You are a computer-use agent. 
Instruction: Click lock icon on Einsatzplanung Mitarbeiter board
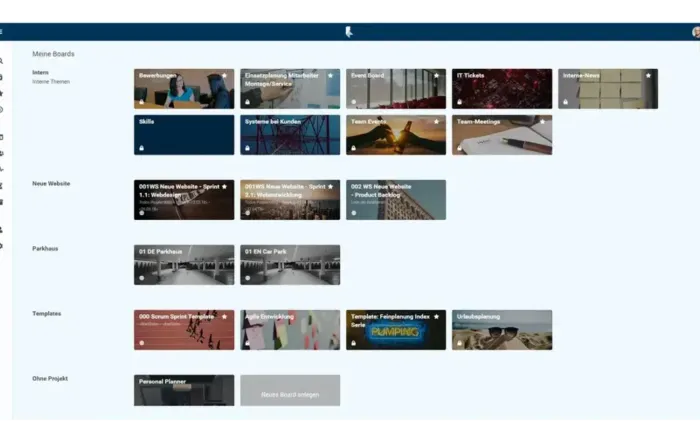tap(247, 102)
